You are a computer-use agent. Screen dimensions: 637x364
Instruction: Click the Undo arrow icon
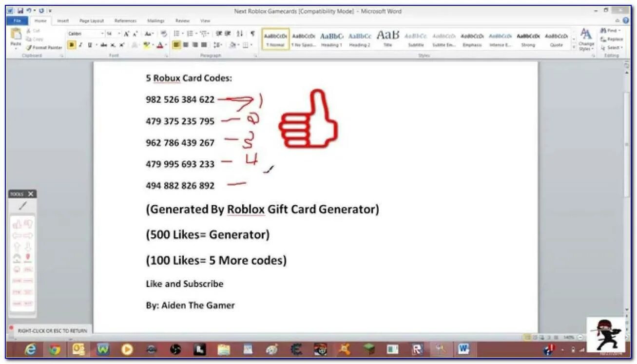click(29, 11)
